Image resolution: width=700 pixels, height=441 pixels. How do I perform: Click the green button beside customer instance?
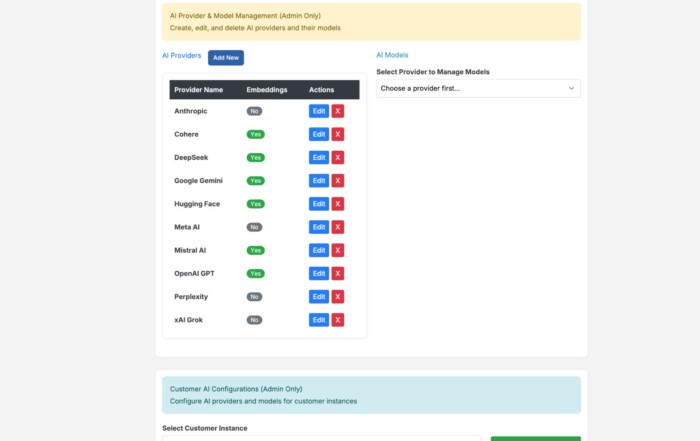(535, 438)
